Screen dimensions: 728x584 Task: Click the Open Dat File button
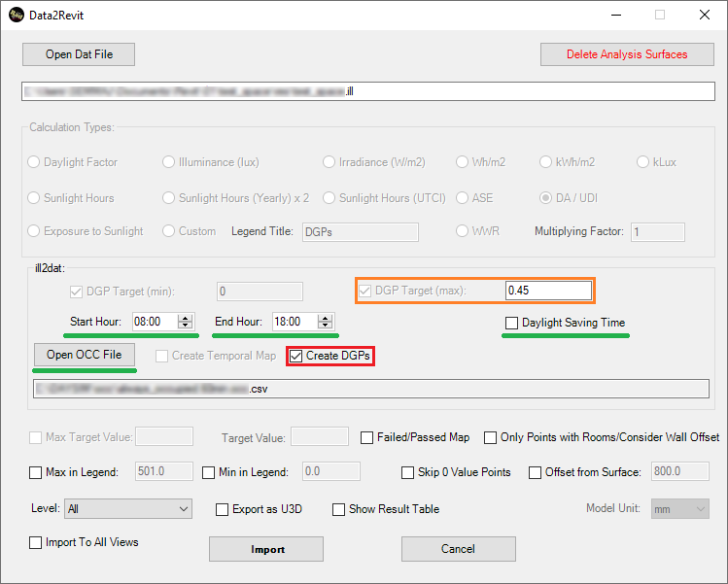point(79,54)
